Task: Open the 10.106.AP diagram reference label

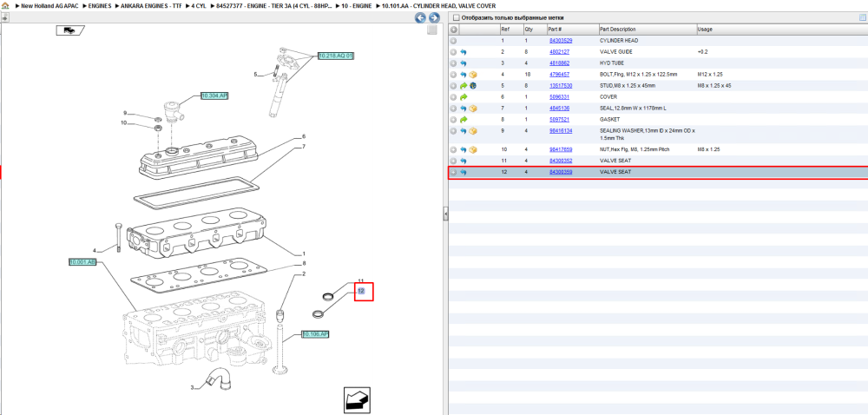Action: pos(316,334)
